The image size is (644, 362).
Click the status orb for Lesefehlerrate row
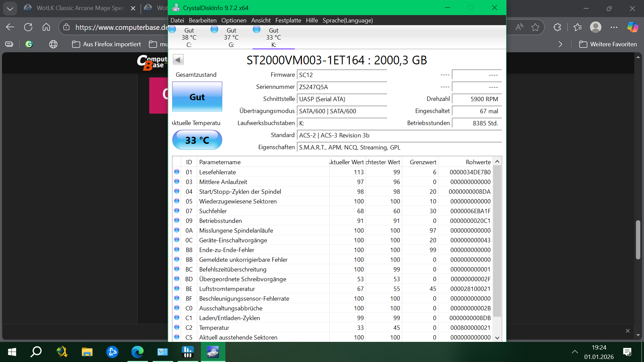[x=177, y=172]
